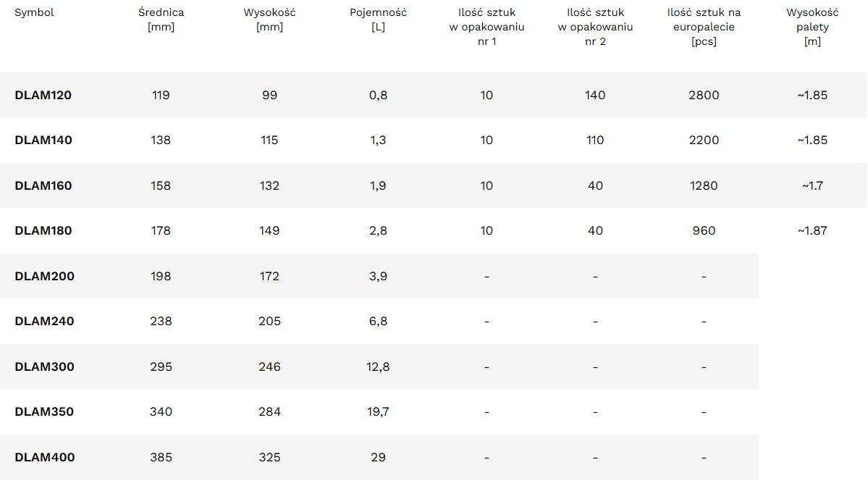Click the Symbol column header

pos(34,12)
